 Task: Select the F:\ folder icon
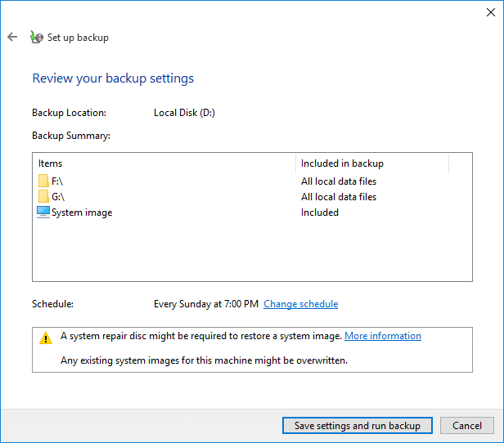click(43, 181)
